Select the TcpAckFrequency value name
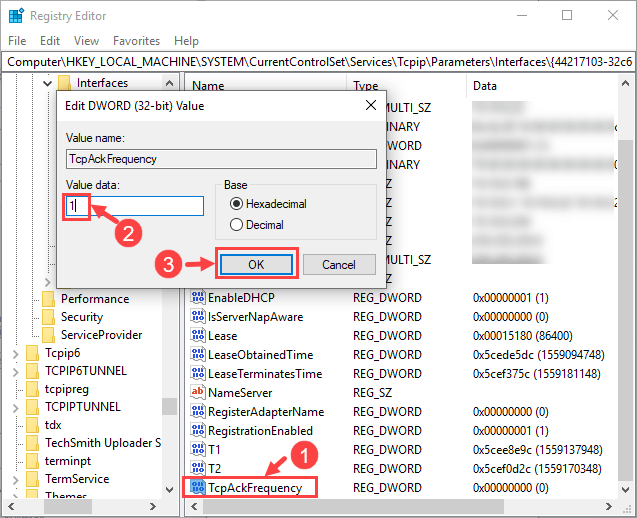Screen dimensions: 637x518 [x=255, y=487]
